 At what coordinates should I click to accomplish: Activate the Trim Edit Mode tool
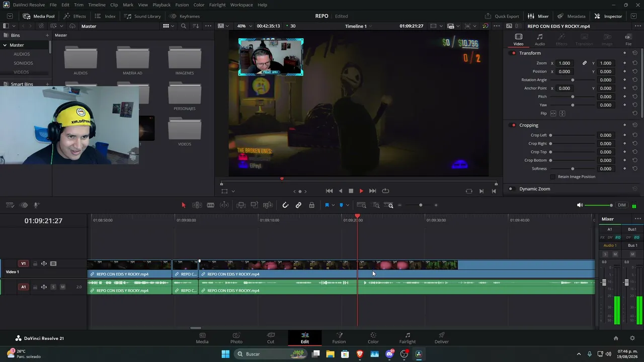(197, 205)
